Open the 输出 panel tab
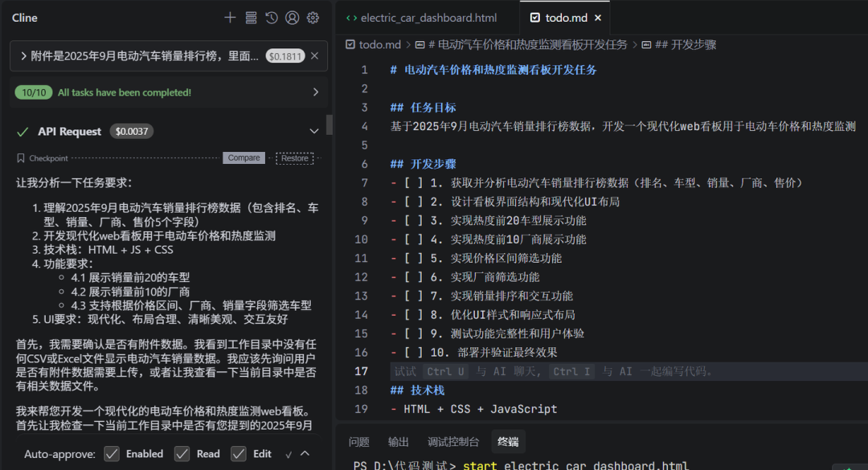Image resolution: width=868 pixels, height=470 pixels. (x=398, y=442)
